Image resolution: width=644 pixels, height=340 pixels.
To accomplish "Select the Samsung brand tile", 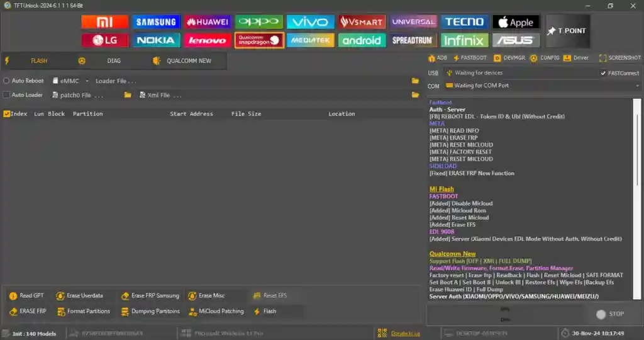I will (x=156, y=22).
